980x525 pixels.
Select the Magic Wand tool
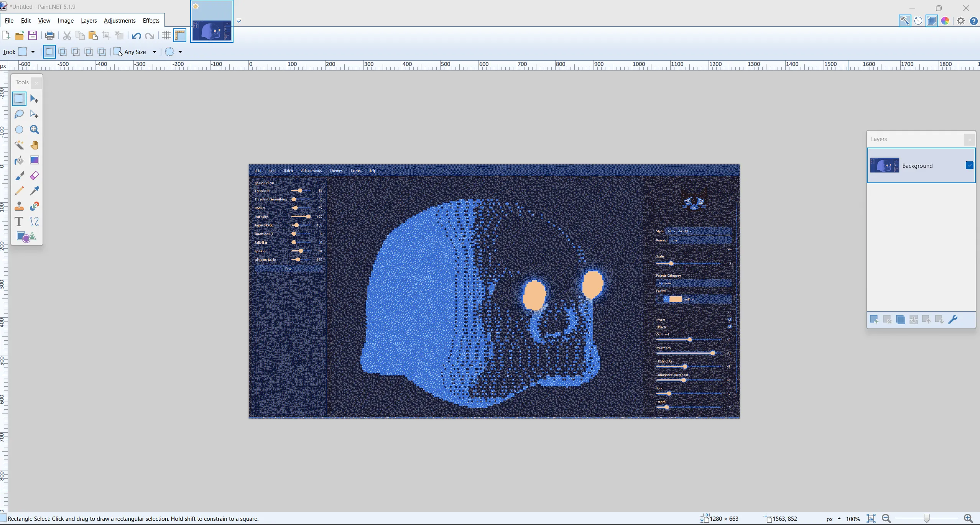[x=19, y=145]
